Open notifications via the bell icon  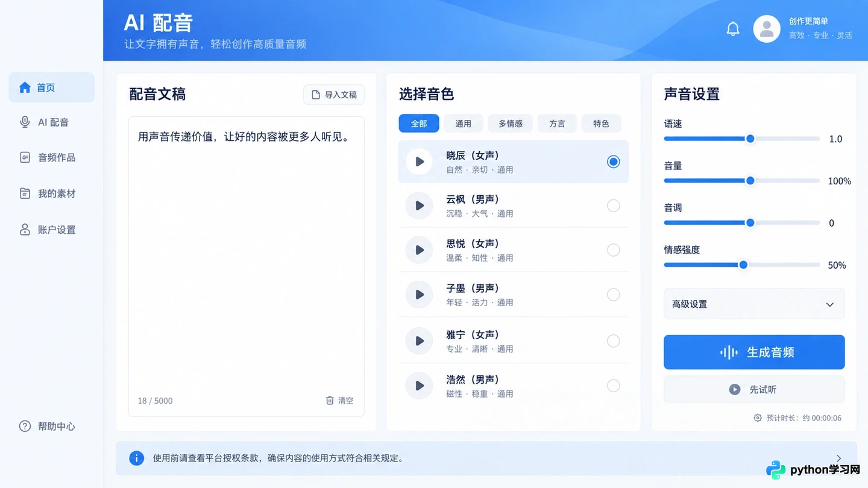[733, 28]
